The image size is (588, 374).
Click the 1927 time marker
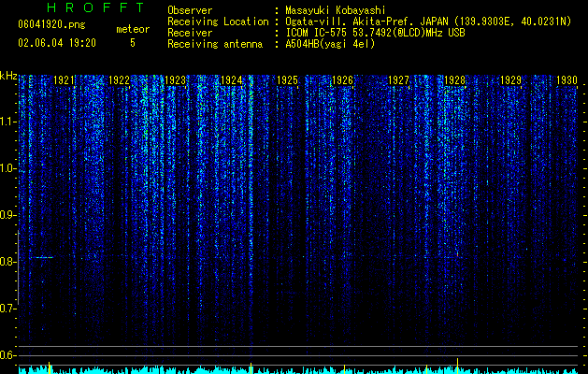(x=398, y=79)
